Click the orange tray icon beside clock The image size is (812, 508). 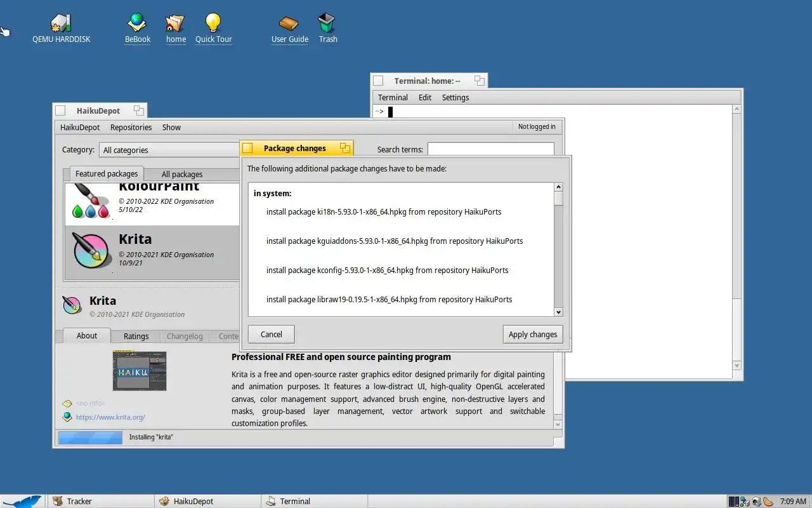coord(768,502)
